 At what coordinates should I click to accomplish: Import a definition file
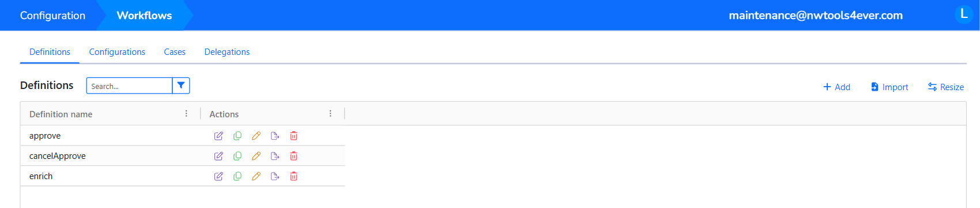889,87
